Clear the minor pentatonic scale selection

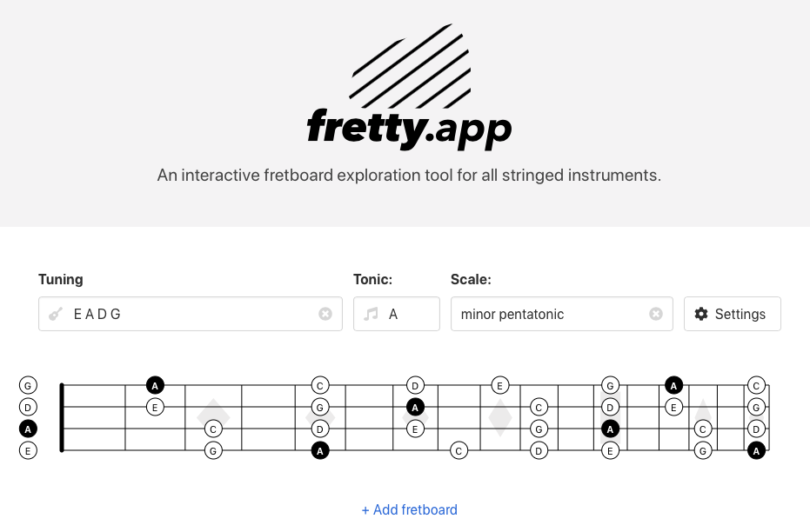click(x=656, y=314)
